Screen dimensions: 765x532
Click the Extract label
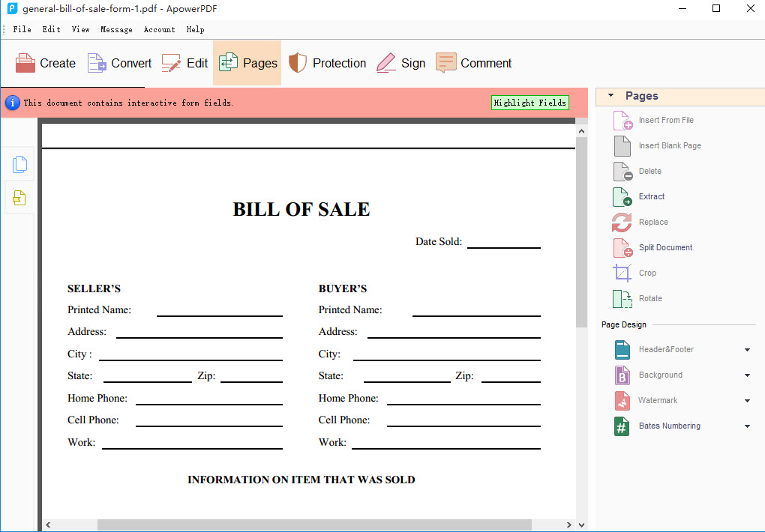651,196
